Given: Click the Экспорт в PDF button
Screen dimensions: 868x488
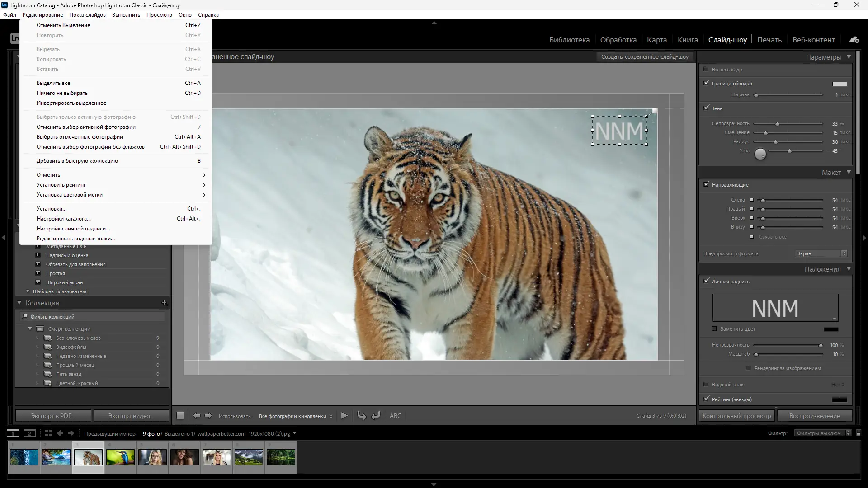Looking at the screenshot, I should tap(53, 416).
